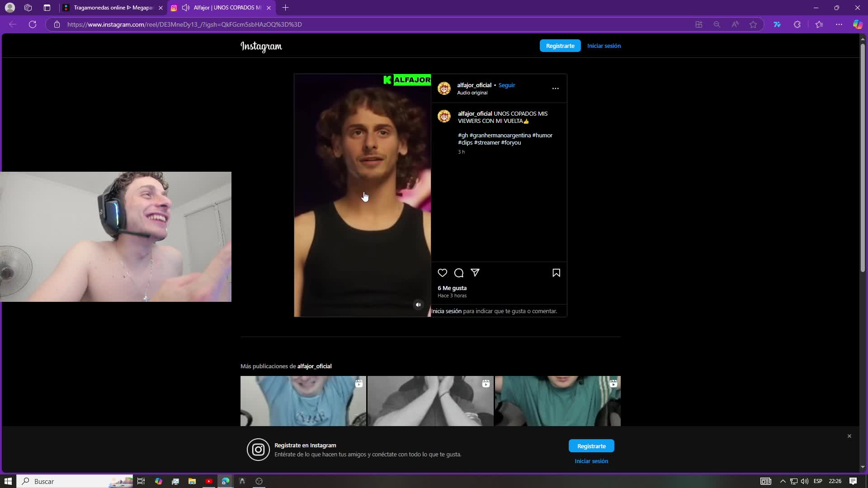The height and width of the screenshot is (488, 868).
Task: Follow alfajor_oficial via Seguir
Action: 506,85
